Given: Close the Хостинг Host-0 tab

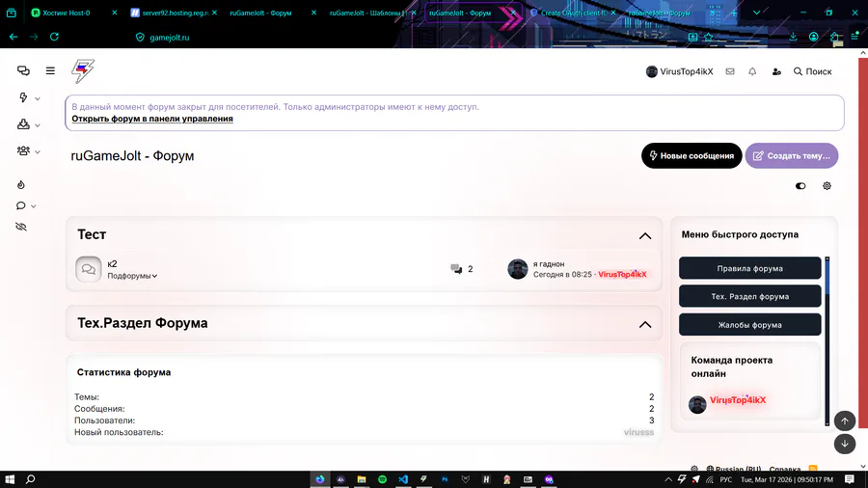Looking at the screenshot, I should pos(115,13).
